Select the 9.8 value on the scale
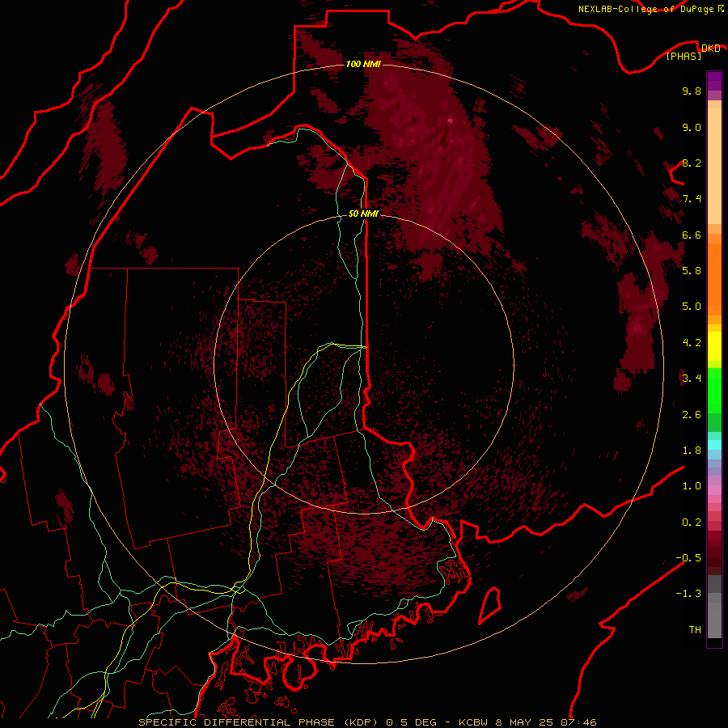The width and height of the screenshot is (728, 728). click(x=692, y=91)
